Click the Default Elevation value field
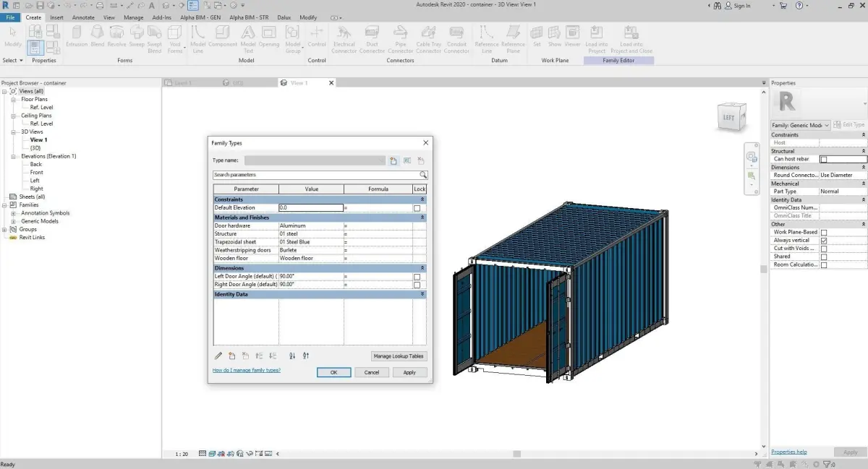This screenshot has width=868, height=469. (x=311, y=208)
